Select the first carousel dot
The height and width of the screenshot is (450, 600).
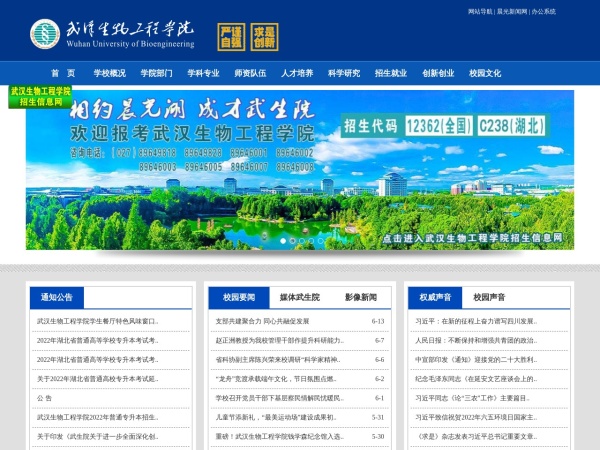click(283, 241)
